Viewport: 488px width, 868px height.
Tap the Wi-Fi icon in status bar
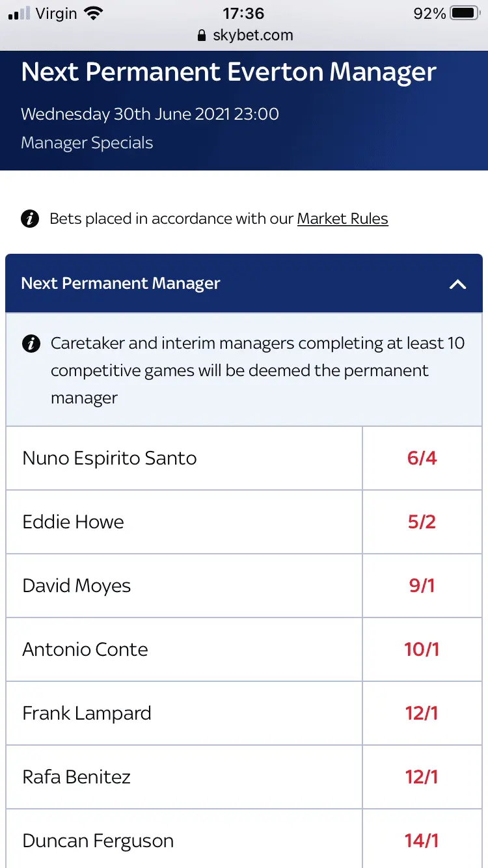coord(94,13)
